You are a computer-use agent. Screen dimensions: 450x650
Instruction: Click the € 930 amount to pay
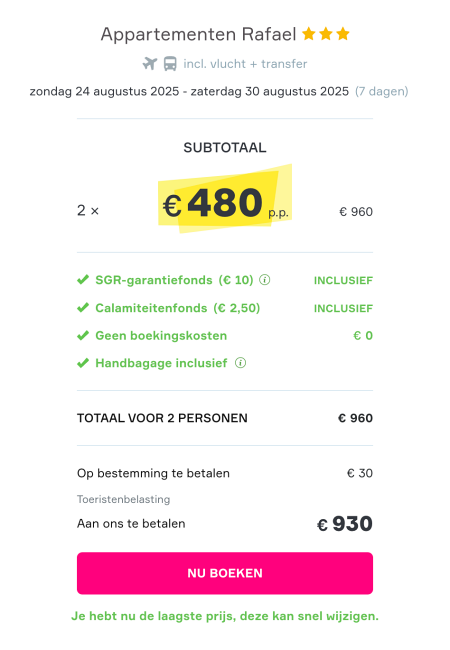point(345,524)
